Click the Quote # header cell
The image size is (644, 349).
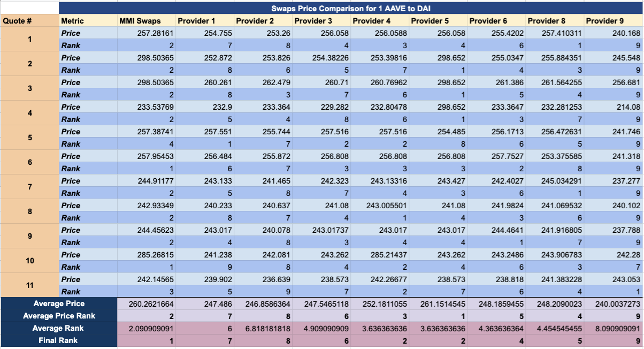pyautogui.click(x=29, y=21)
